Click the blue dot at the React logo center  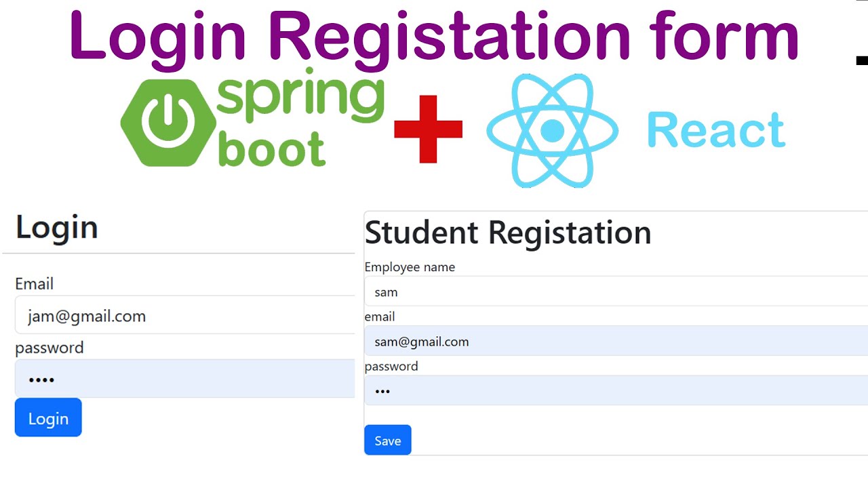pyautogui.click(x=551, y=131)
